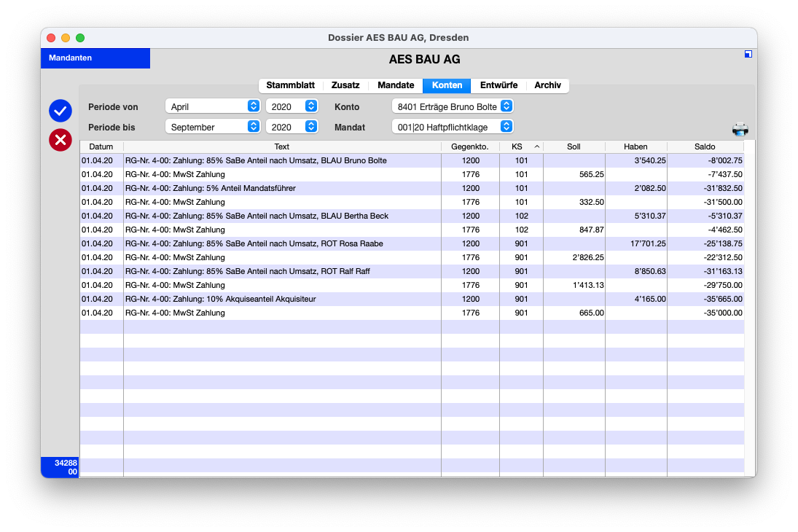Click the AES BAU AG heading
798x532 pixels.
coord(424,60)
